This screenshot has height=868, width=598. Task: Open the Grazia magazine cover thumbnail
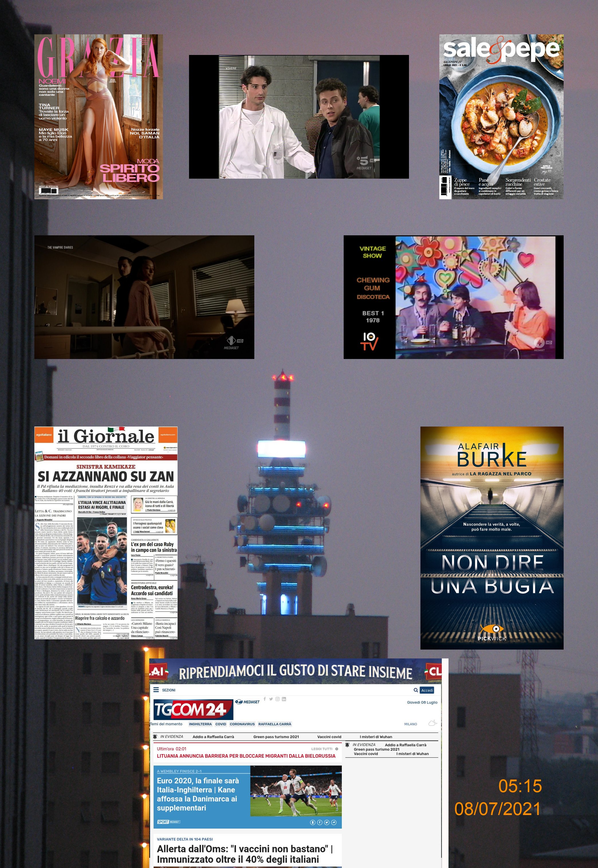pyautogui.click(x=99, y=117)
